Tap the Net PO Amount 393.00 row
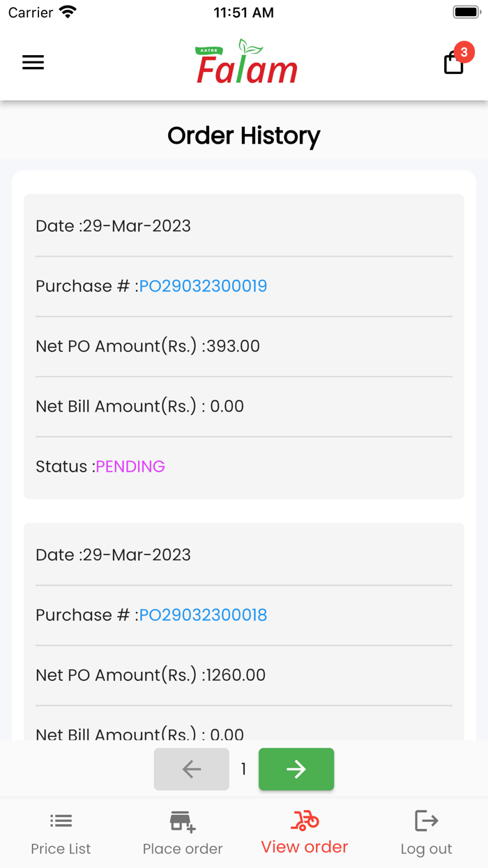Screen dimensions: 488x868 click(148, 346)
